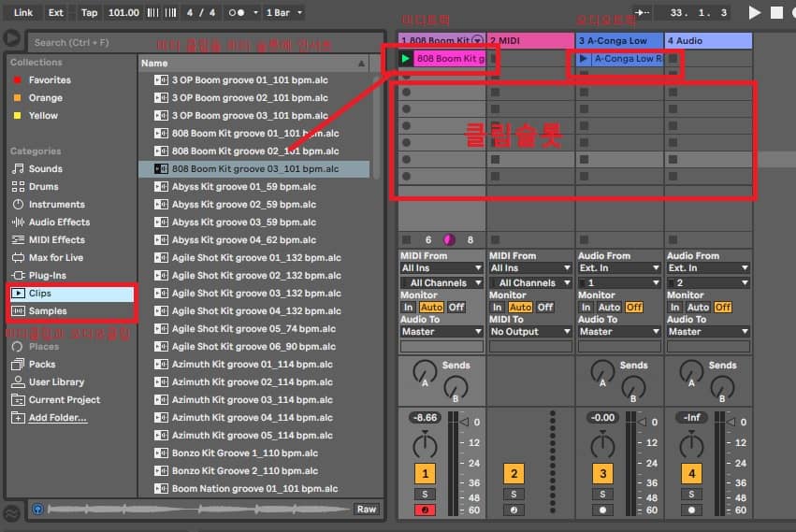Open Packs in Places
Screen dimensions: 796x532
coord(42,365)
